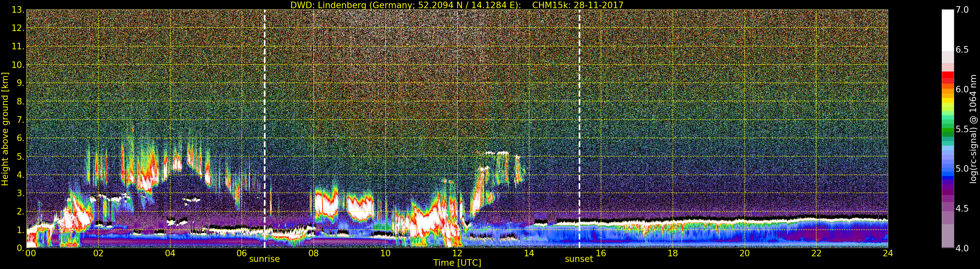Click the 7.0 value label on the colorbar
980x269 pixels.
click(x=962, y=10)
